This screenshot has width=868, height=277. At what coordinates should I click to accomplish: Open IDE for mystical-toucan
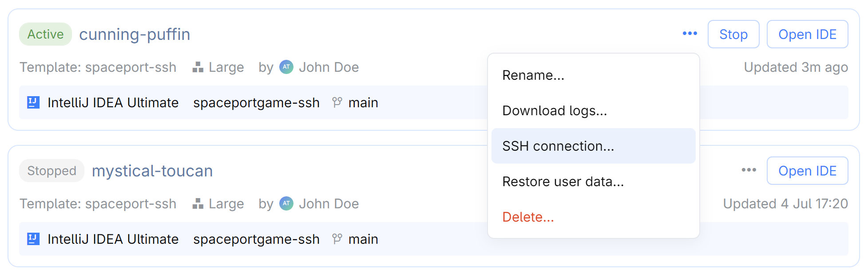[807, 170]
